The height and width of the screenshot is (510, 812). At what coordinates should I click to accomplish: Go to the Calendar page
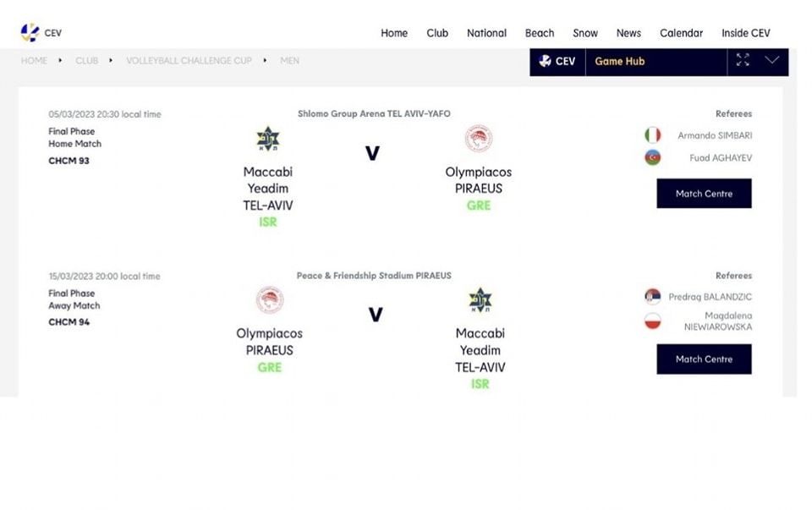coord(681,33)
